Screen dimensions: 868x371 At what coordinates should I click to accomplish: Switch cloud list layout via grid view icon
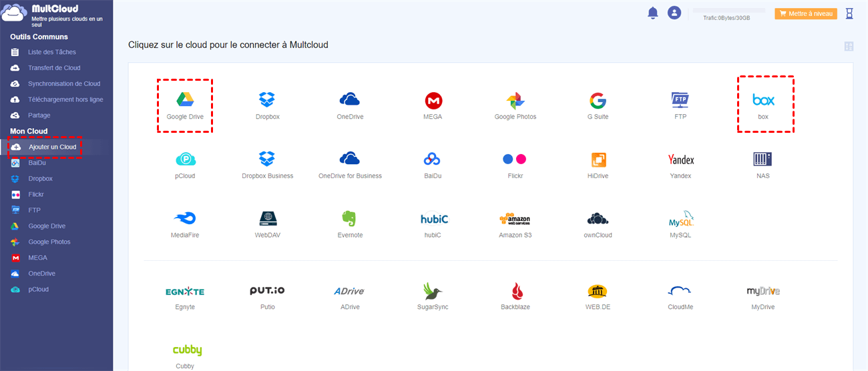click(849, 46)
